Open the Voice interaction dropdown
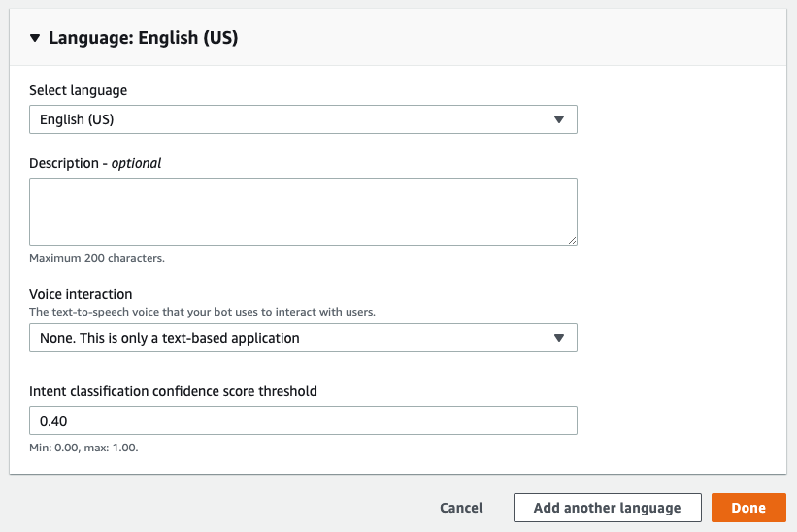 pyautogui.click(x=291, y=338)
